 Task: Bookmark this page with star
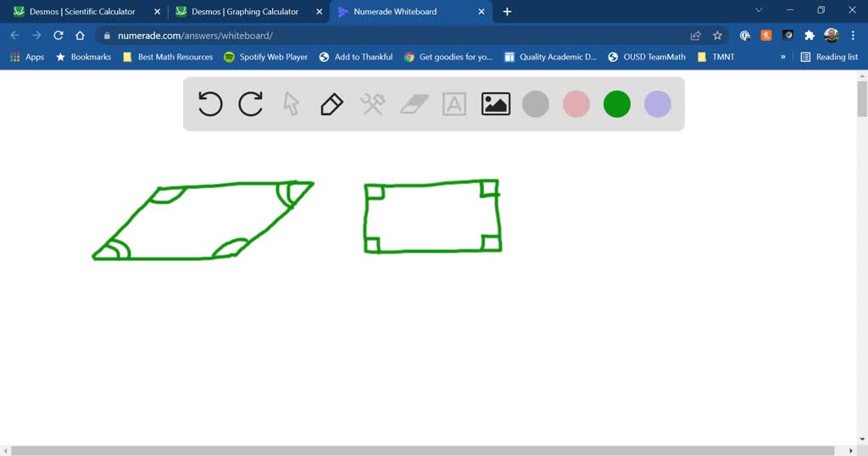coord(717,36)
